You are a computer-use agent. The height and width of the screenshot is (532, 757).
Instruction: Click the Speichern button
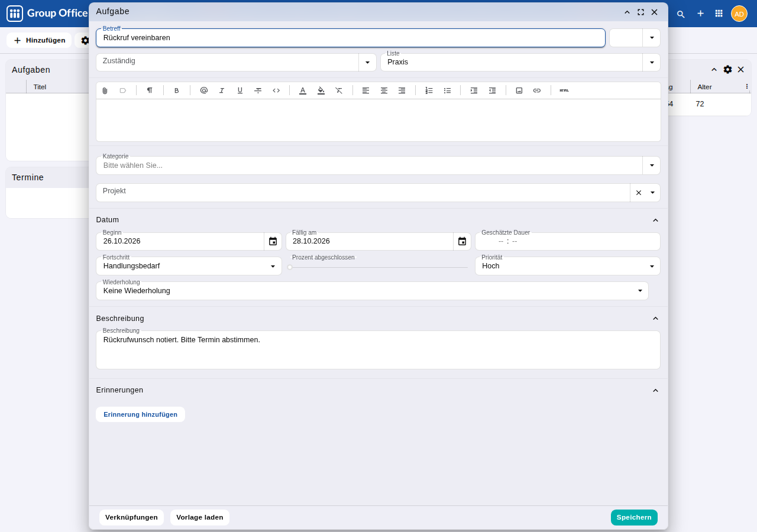click(x=634, y=517)
